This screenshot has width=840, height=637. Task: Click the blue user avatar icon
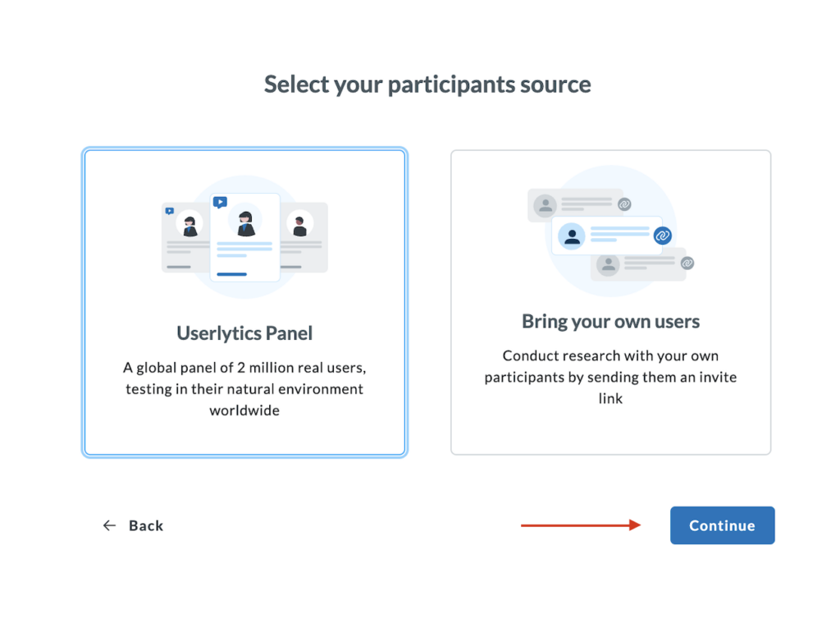[572, 236]
